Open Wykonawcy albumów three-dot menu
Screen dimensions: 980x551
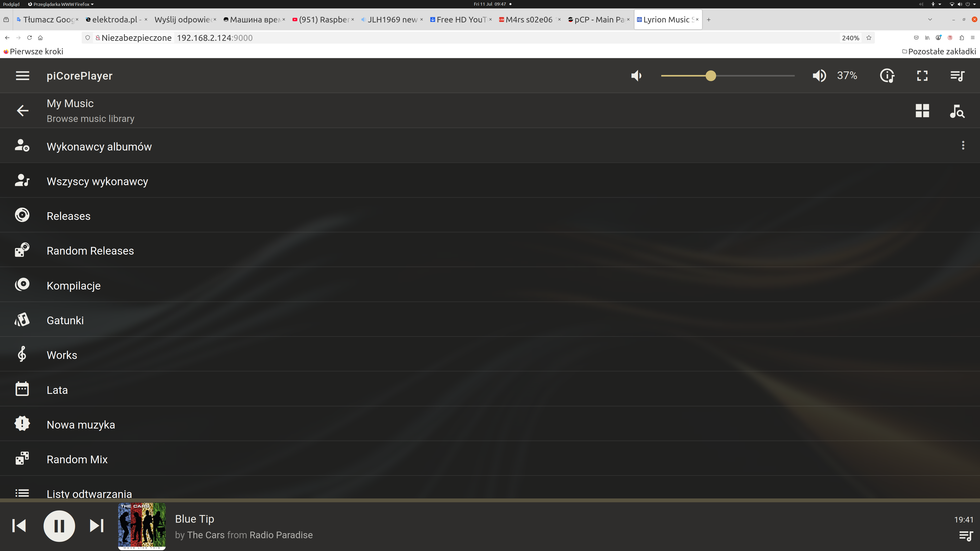point(963,145)
